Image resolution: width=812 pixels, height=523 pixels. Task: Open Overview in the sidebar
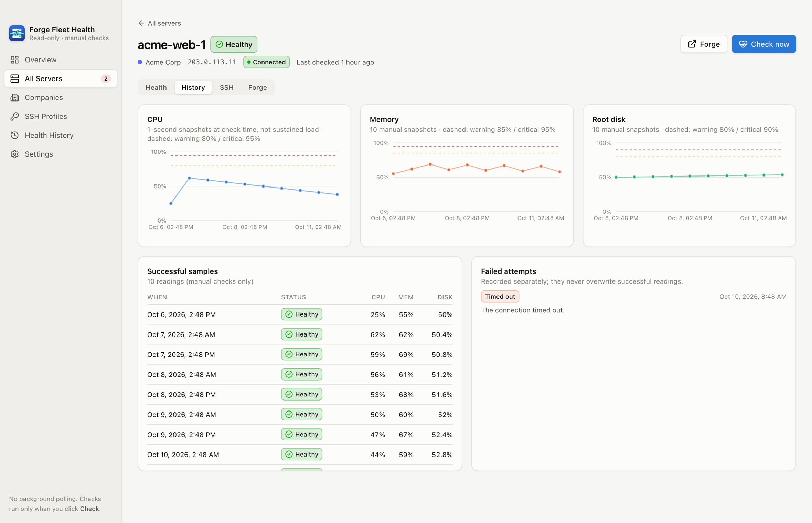(x=61, y=60)
